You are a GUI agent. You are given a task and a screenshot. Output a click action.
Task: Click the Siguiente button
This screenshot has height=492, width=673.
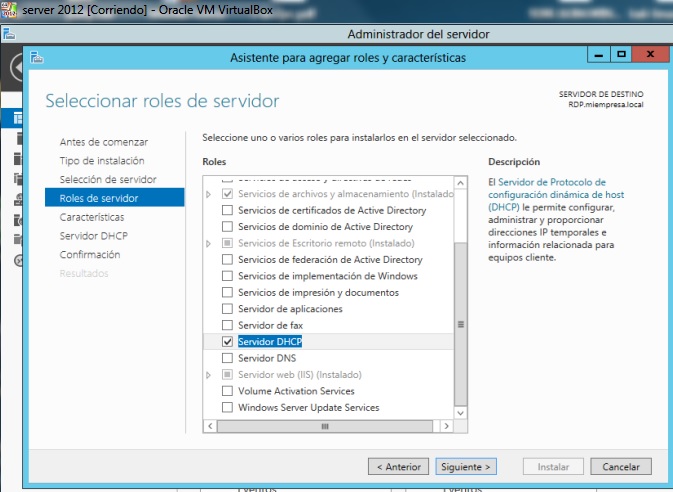(465, 466)
